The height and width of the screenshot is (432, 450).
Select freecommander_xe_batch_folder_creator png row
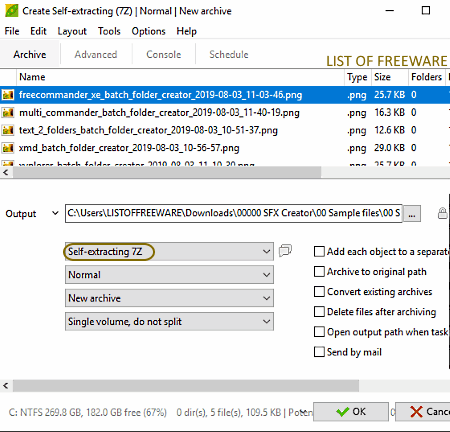(x=225, y=95)
